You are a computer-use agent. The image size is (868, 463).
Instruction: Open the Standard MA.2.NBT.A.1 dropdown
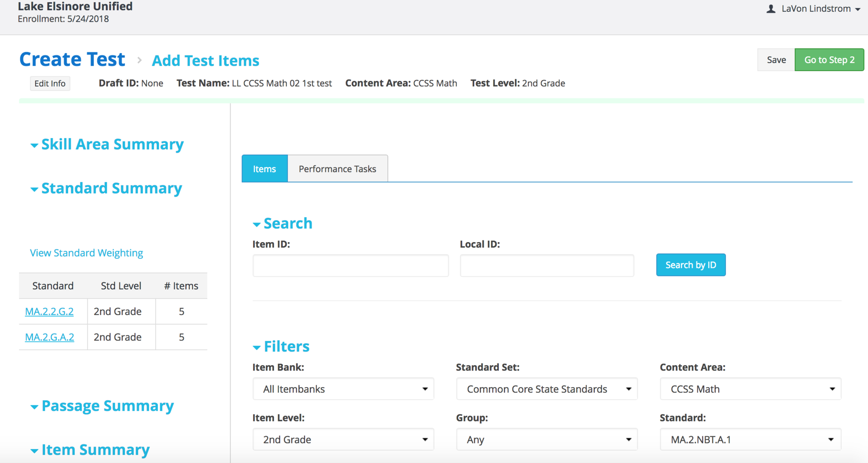pos(750,440)
